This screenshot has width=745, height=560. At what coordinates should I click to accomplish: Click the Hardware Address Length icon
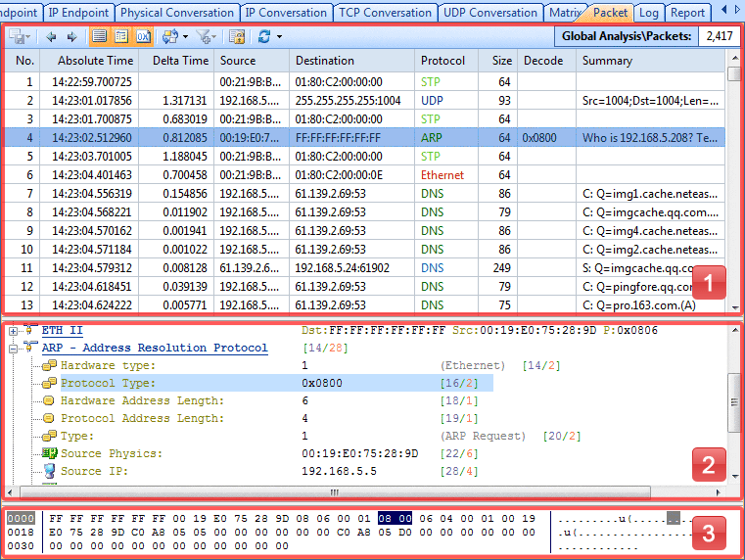point(49,400)
